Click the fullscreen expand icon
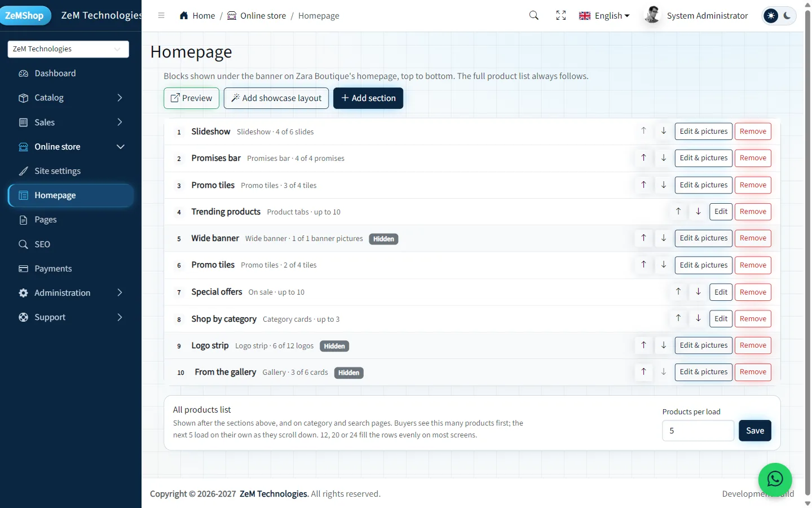The height and width of the screenshot is (508, 812). click(x=561, y=16)
